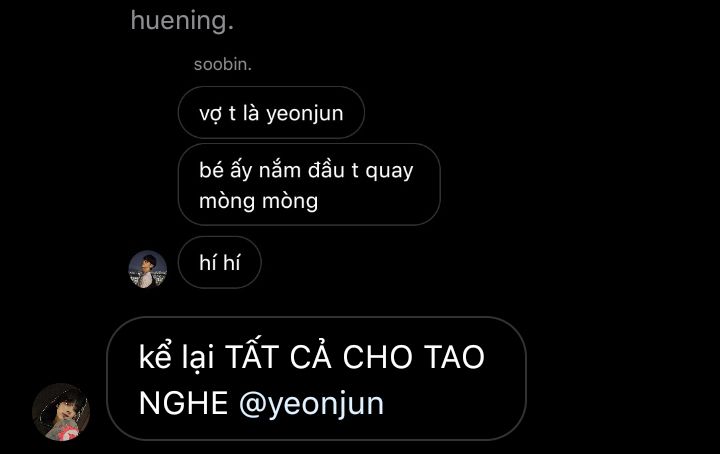Click the word 'đầu' in soobin's second message
720x454 pixels.
pyautogui.click(x=326, y=170)
